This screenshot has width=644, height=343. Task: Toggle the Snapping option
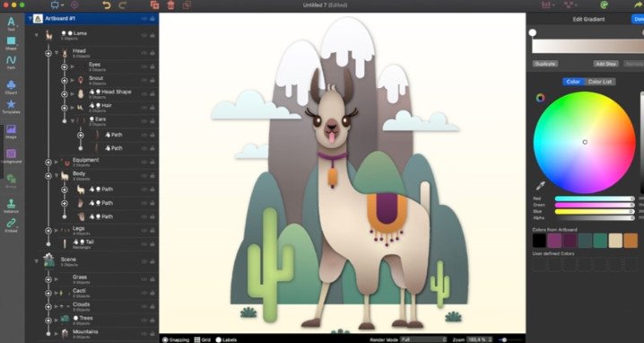point(176,339)
